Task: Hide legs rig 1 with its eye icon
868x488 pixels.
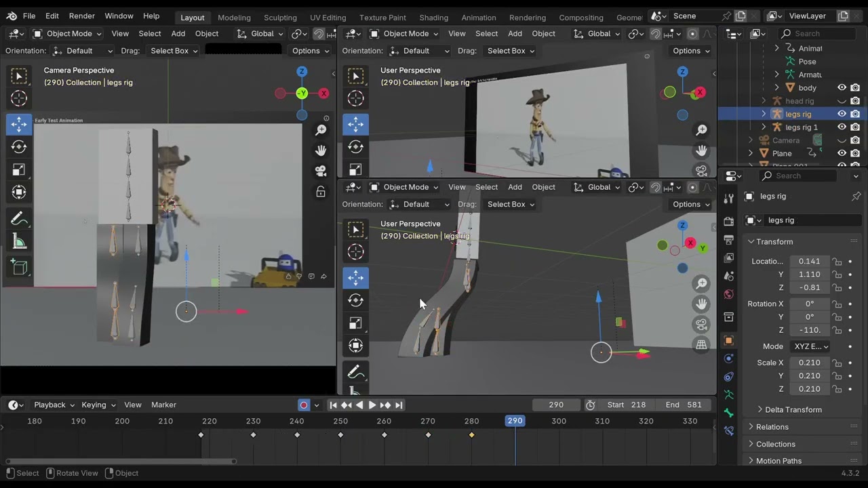Action: tap(842, 127)
